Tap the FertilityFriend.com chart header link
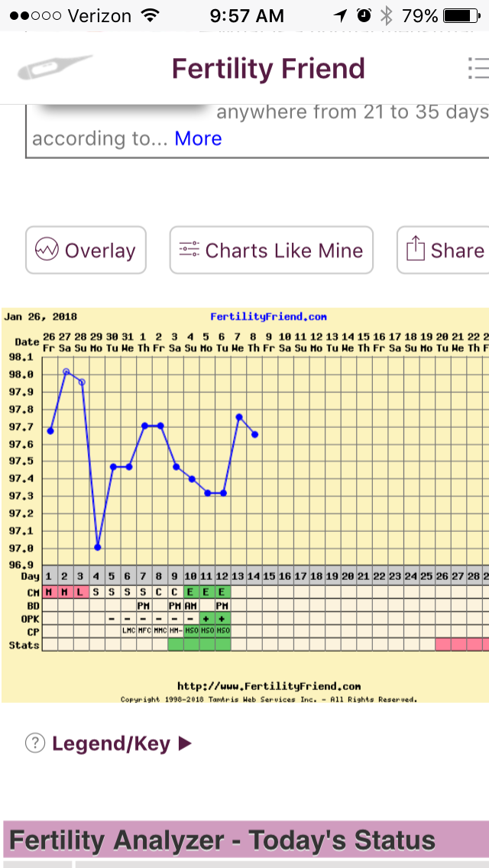 [268, 317]
